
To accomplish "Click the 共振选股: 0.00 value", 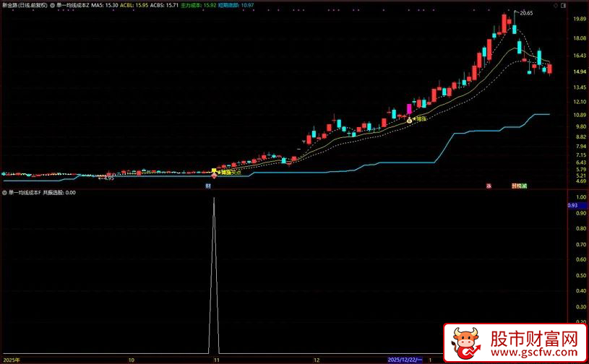I will coord(59,193).
